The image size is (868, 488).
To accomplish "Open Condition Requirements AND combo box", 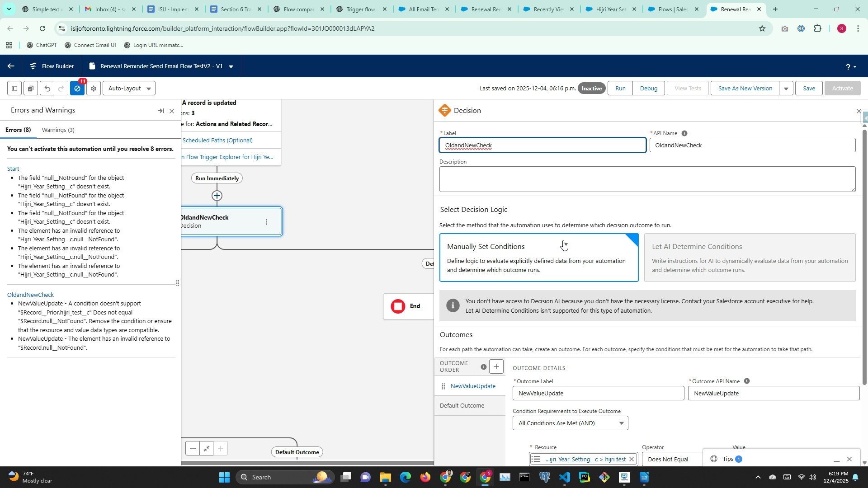I will coord(570,423).
